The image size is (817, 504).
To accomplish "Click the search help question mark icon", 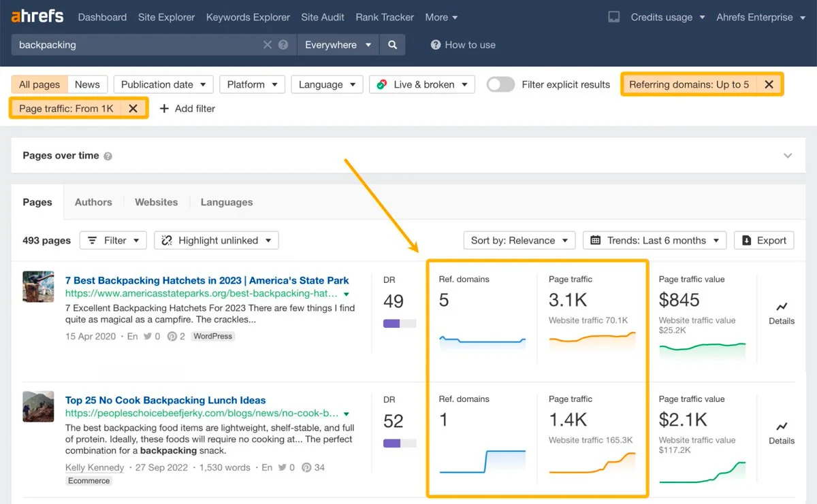I will (283, 45).
